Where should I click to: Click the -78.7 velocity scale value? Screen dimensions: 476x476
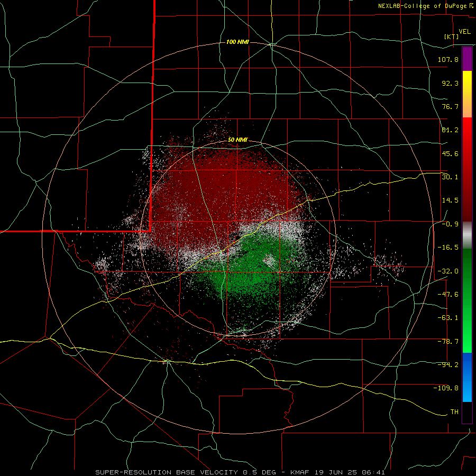[x=448, y=342]
